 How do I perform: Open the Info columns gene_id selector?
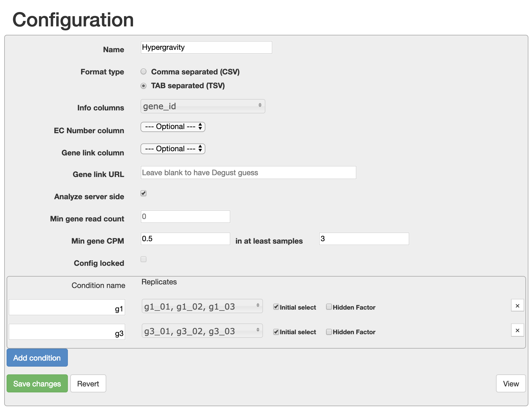tap(203, 106)
